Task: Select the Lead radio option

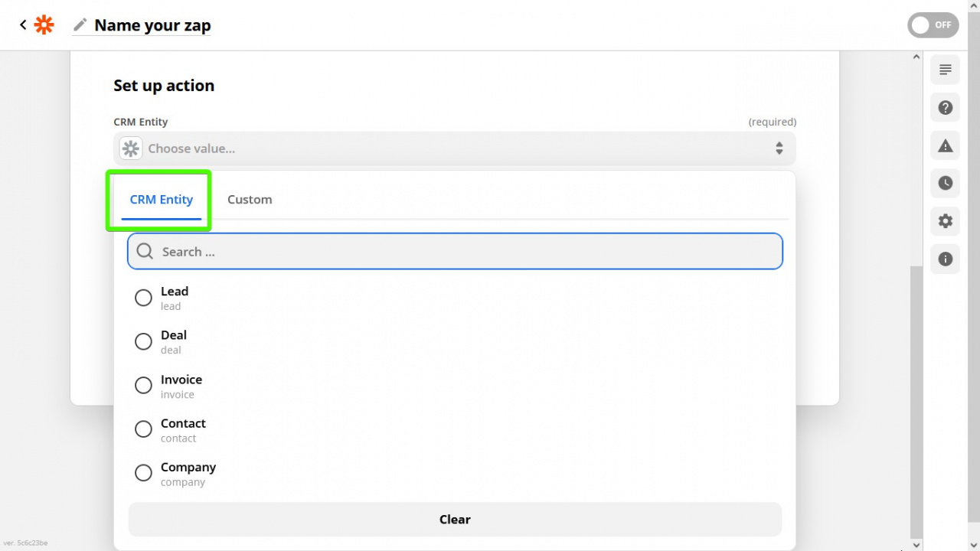Action: click(143, 298)
